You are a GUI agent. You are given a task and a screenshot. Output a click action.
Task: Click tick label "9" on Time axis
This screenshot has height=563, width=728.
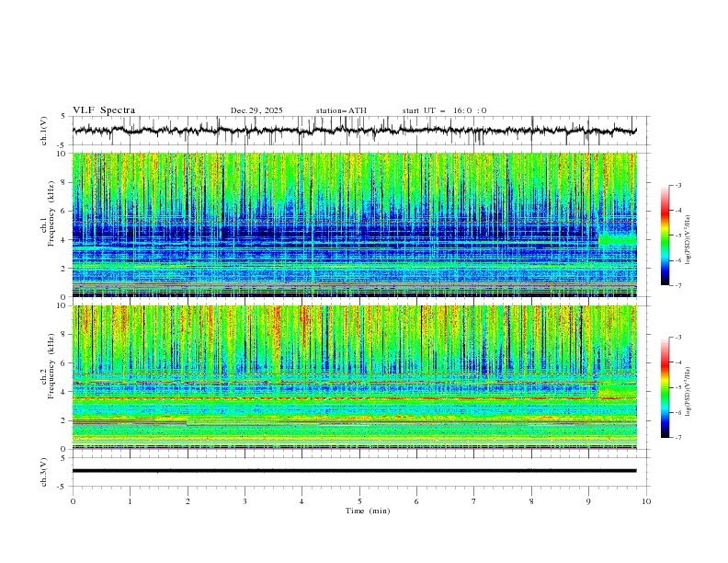tap(588, 501)
